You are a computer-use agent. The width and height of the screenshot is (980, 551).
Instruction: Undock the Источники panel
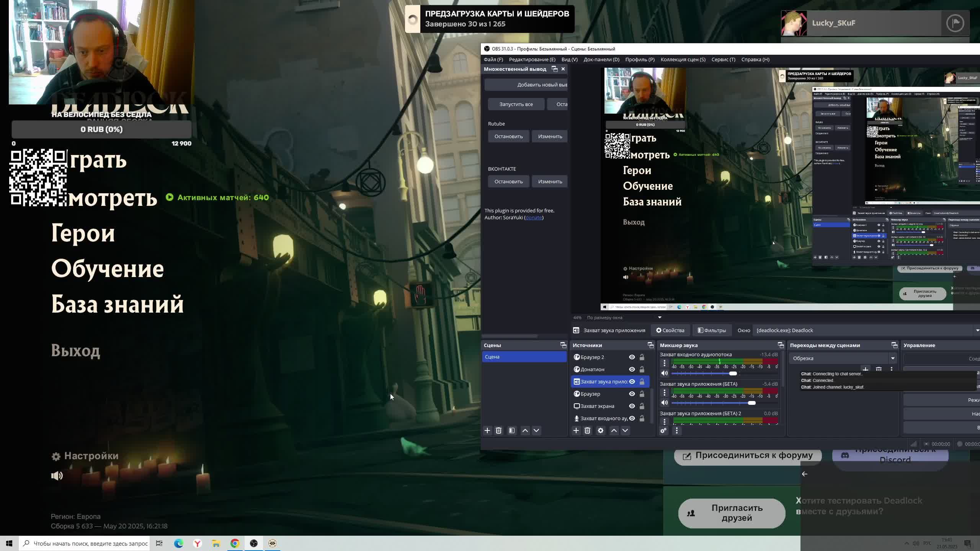coord(650,345)
